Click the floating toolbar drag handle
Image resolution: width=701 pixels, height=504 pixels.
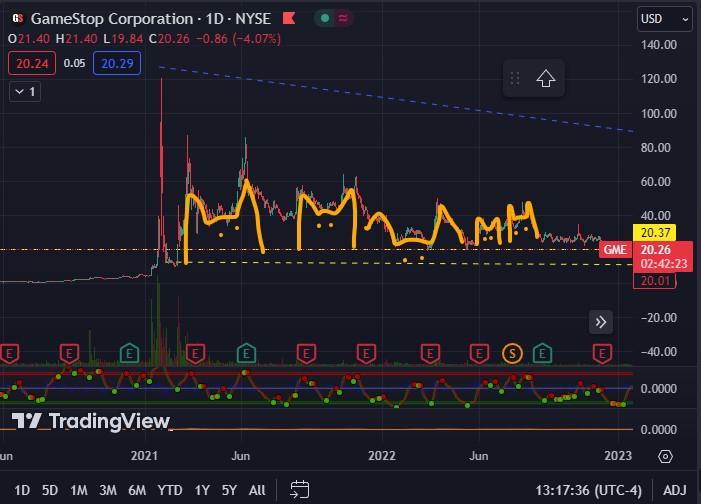(515, 79)
